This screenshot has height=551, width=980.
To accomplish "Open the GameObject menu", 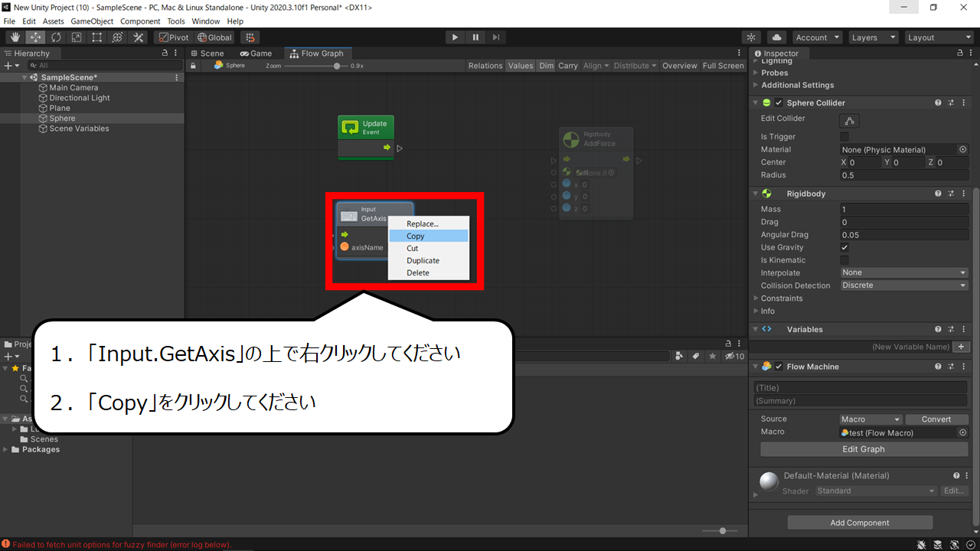I will pos(92,21).
